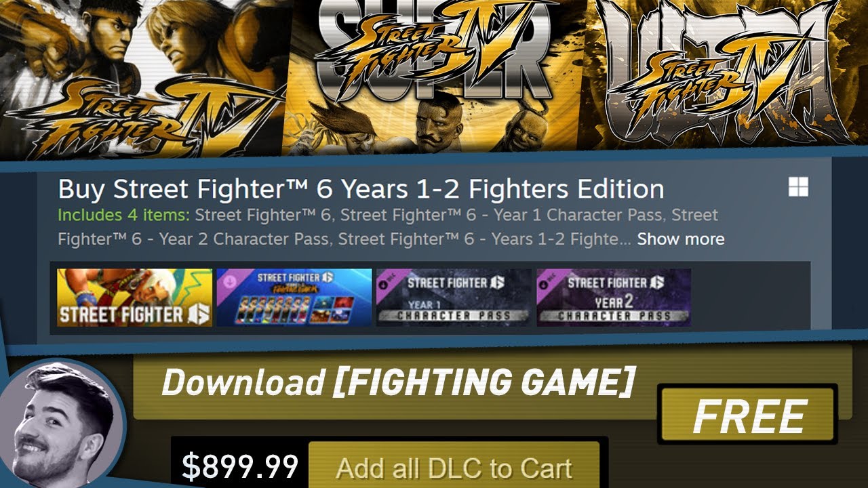868x488 pixels.
Task: Click the Windows platform icon
Action: coord(798,188)
